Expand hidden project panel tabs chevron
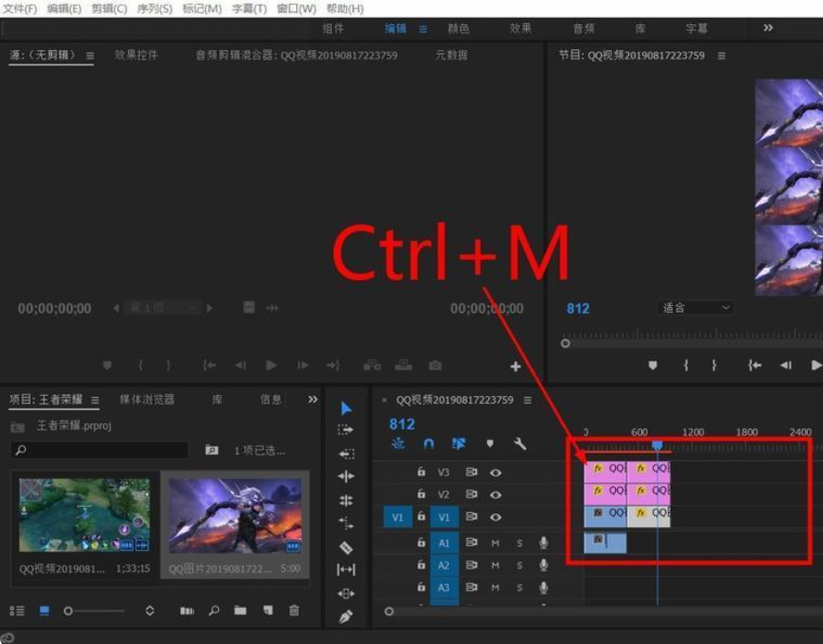The width and height of the screenshot is (823, 644). pos(313,400)
